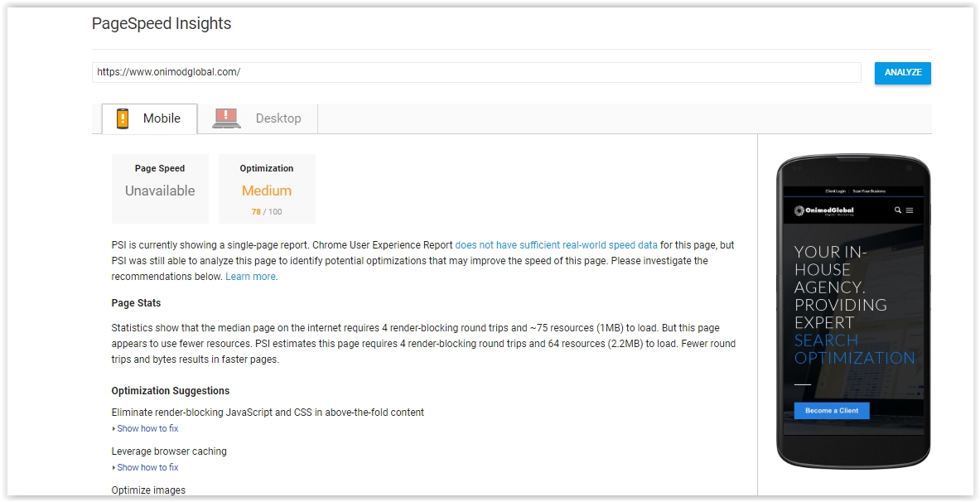This screenshot has width=980, height=502.
Task: Click the search icon in phone preview
Action: 897,210
